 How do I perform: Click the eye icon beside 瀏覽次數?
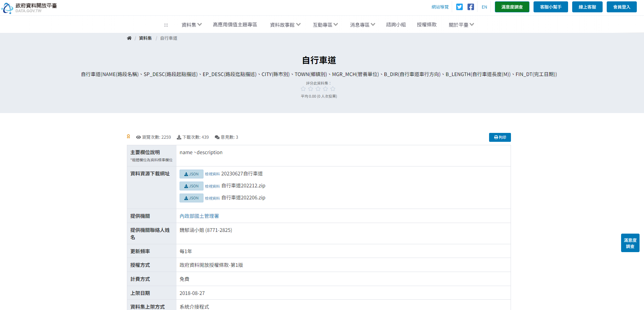coord(139,137)
